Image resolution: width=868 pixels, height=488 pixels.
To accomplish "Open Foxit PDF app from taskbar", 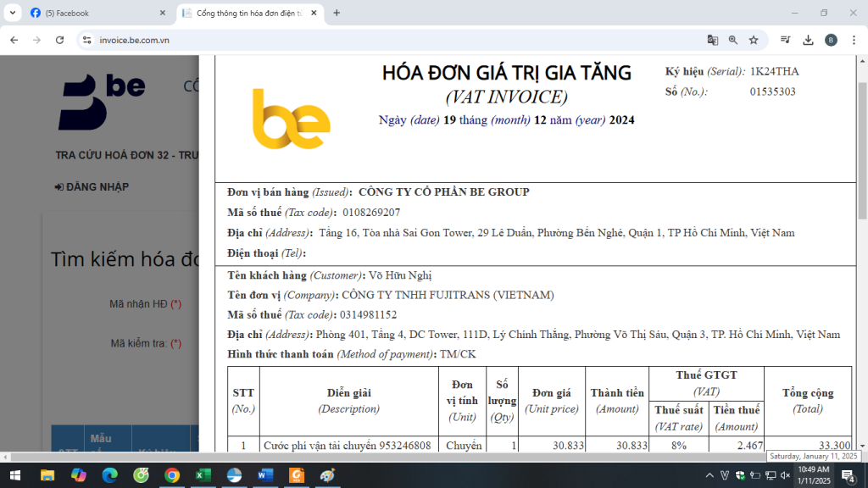I will pos(297,475).
